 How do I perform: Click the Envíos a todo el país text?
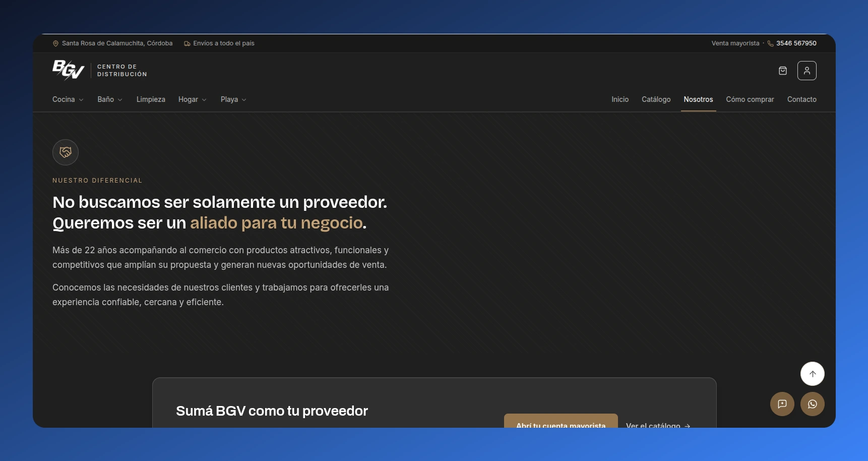click(x=224, y=43)
